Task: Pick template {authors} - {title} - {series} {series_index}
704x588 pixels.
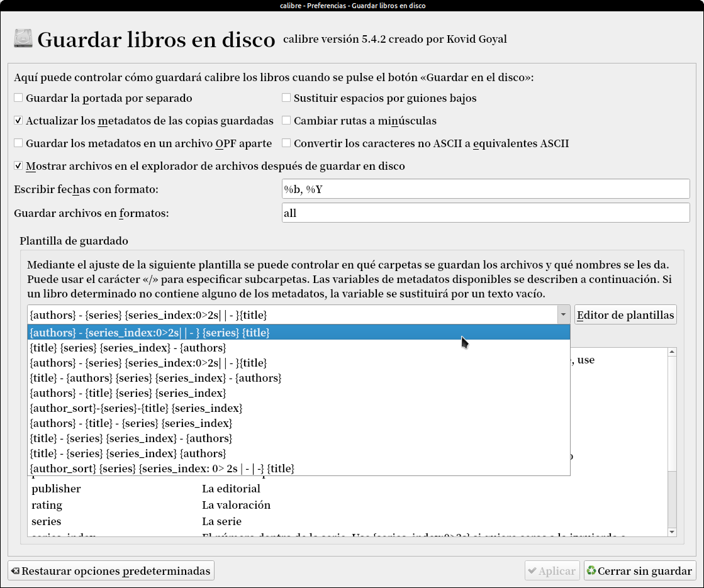Action: [x=299, y=423]
